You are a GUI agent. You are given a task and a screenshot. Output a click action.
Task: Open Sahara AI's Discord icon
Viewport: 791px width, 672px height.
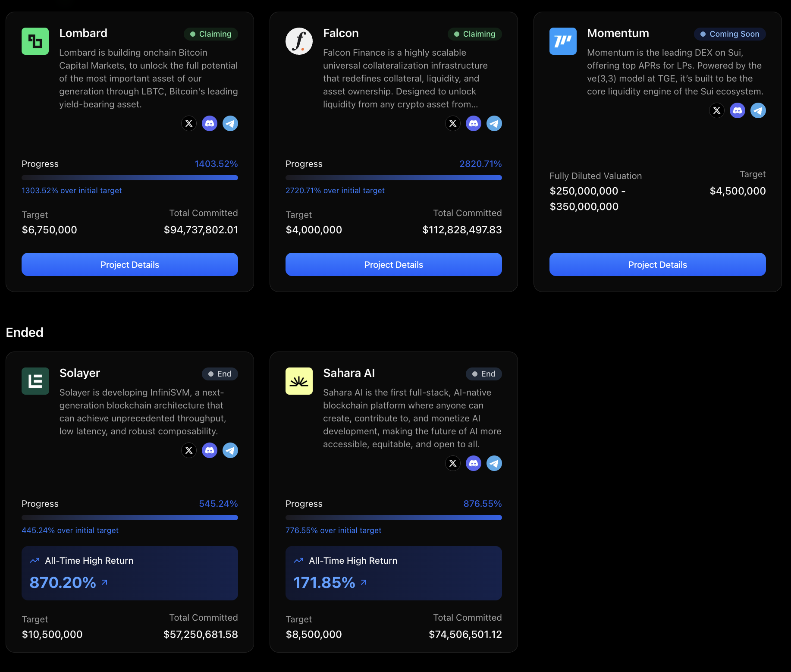coord(474,463)
